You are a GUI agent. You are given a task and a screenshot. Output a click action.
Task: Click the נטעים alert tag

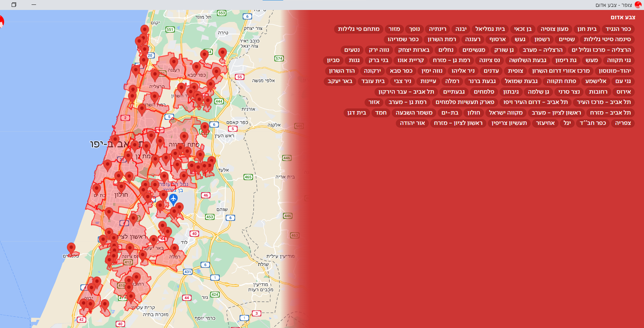coord(352,50)
